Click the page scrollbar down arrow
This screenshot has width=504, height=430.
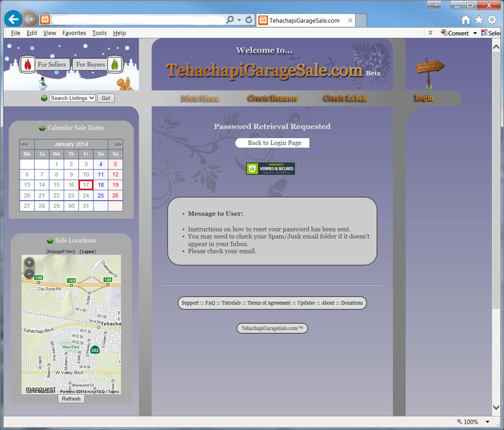496,407
